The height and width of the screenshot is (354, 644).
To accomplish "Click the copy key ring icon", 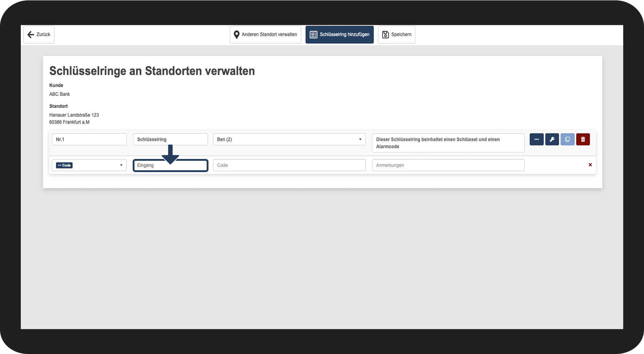I will tap(567, 139).
